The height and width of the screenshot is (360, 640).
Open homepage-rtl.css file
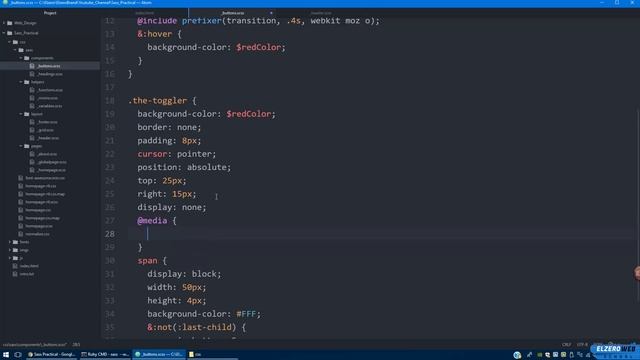(x=40, y=186)
